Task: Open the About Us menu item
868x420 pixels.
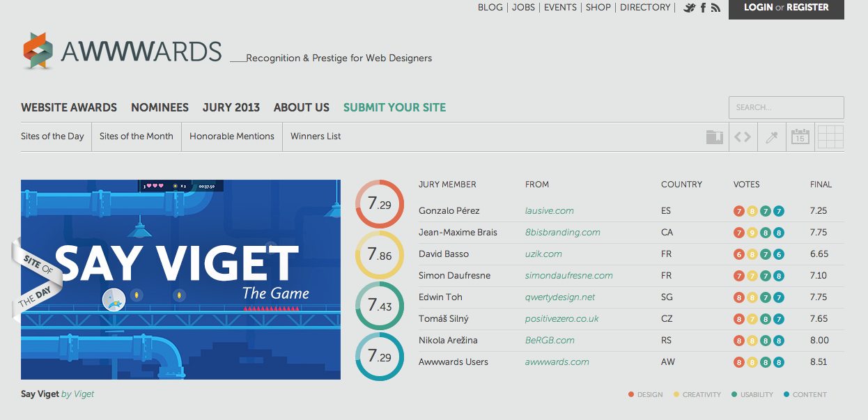Action: (302, 107)
